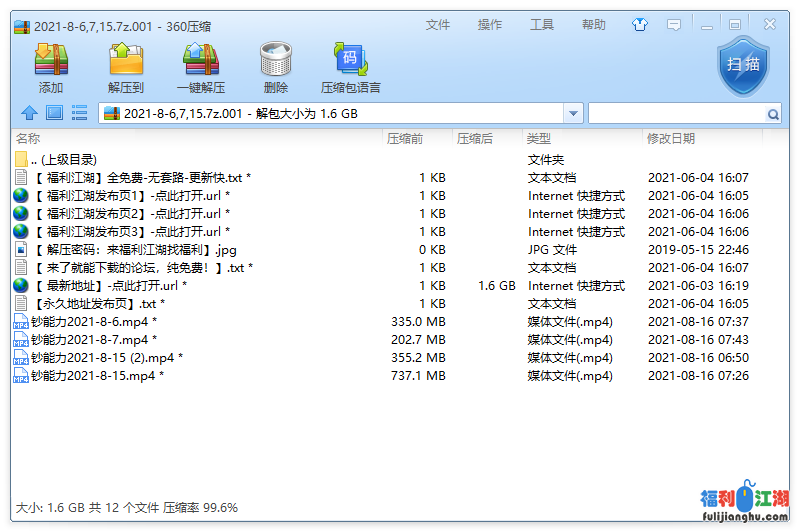The width and height of the screenshot is (800, 532).
Task: Switch to large icon view mode
Action: tap(54, 114)
